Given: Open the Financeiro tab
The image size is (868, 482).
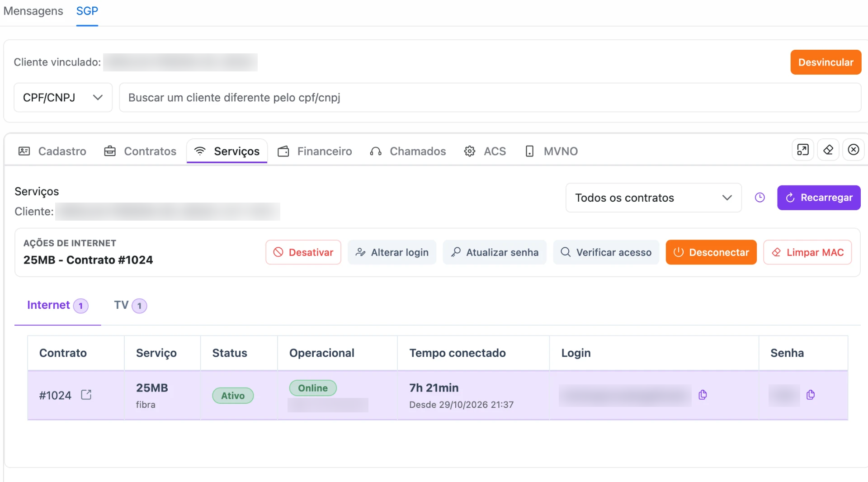Looking at the screenshot, I should point(315,151).
